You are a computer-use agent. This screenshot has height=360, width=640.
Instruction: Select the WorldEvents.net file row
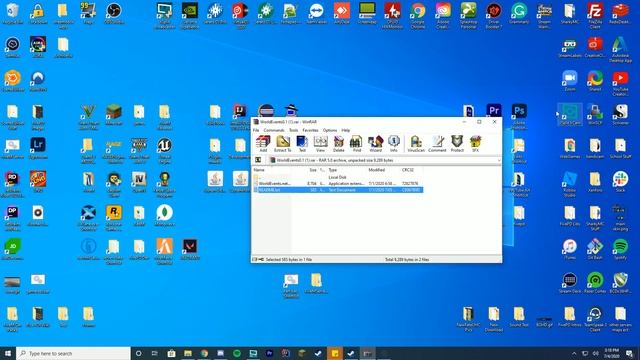coord(338,184)
